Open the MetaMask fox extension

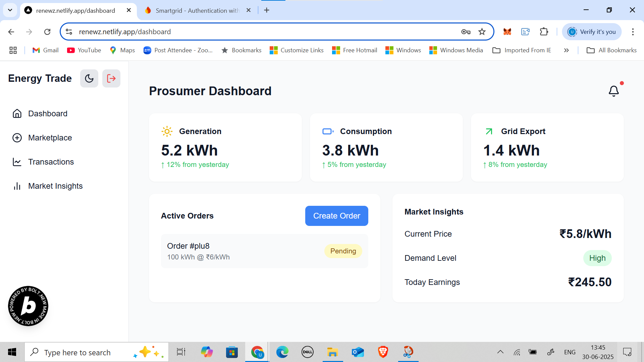pos(507,32)
